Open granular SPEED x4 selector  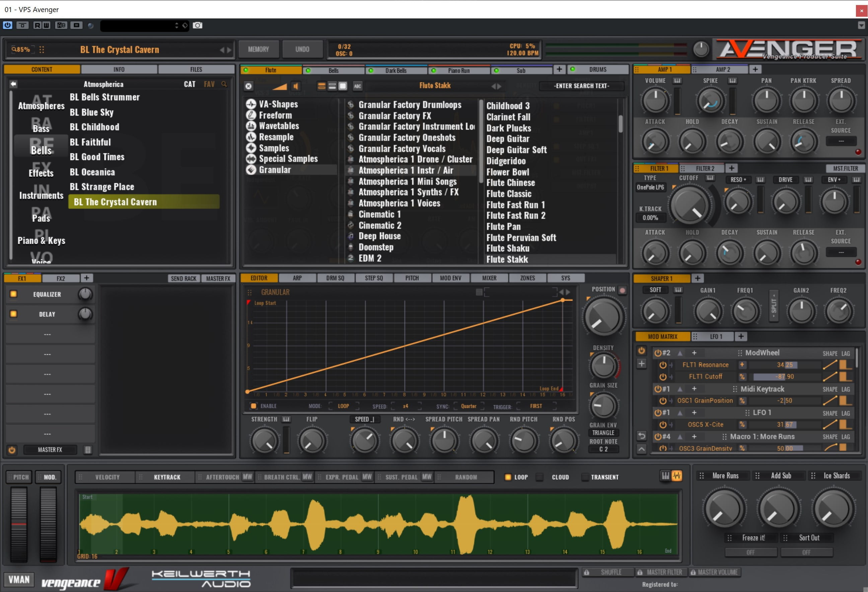click(406, 406)
